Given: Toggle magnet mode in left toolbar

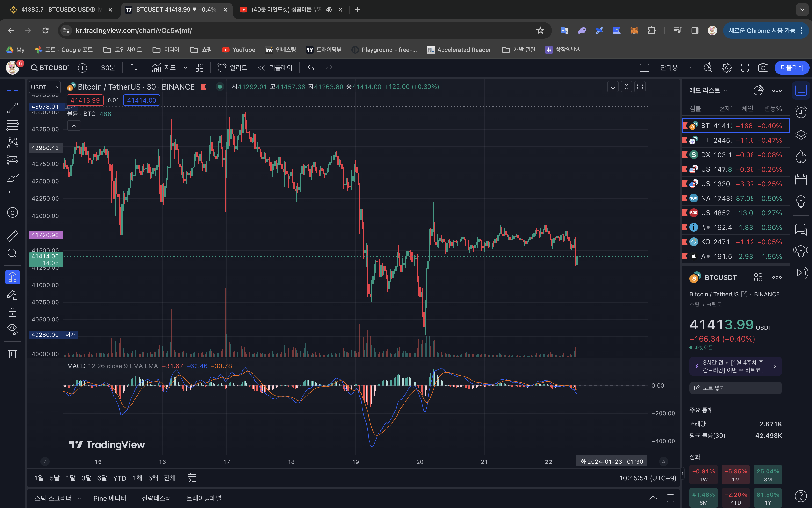Looking at the screenshot, I should coord(12,277).
